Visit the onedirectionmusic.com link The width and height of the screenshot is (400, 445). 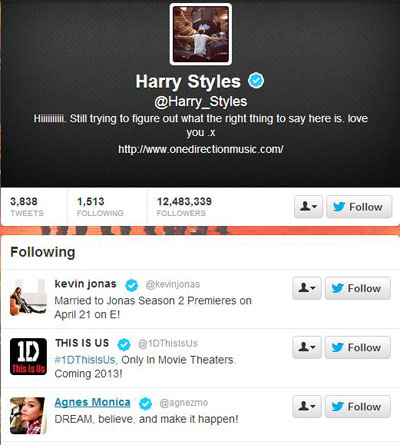[x=201, y=149]
